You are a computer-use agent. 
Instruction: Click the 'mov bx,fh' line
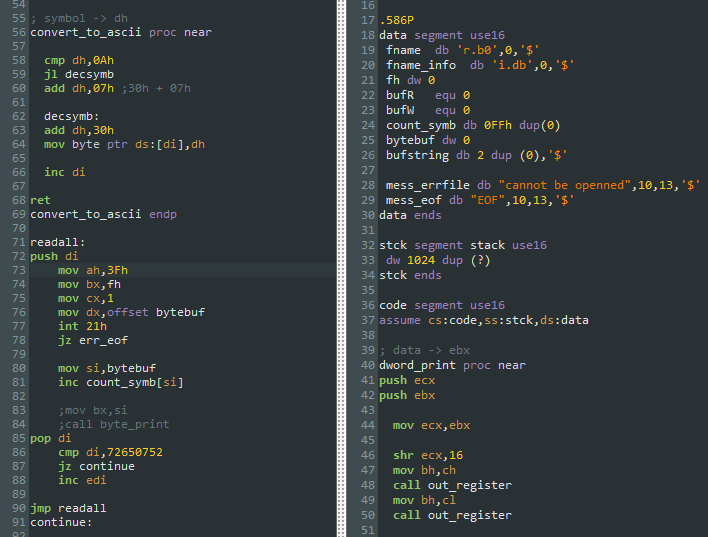(x=89, y=285)
